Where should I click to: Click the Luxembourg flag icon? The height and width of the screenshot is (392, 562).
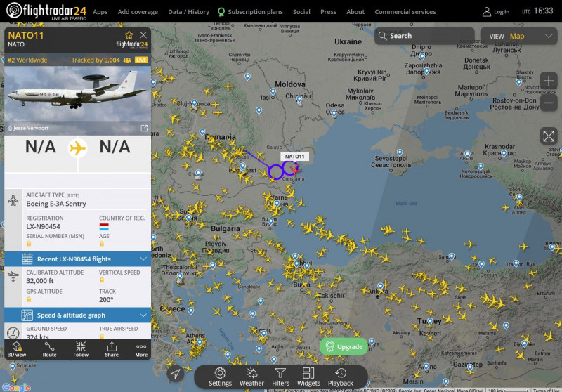pyautogui.click(x=104, y=227)
